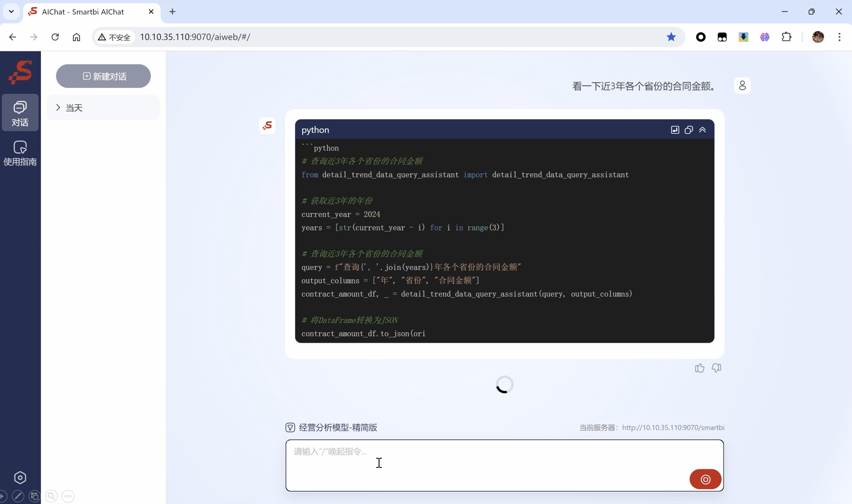
Task: Reload the current page
Action: (55, 37)
